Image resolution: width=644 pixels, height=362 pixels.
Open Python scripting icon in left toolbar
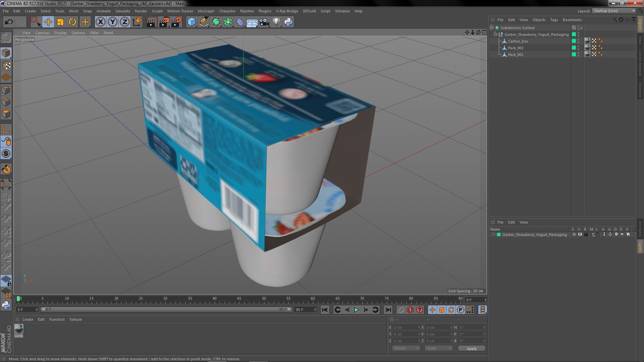point(6,305)
